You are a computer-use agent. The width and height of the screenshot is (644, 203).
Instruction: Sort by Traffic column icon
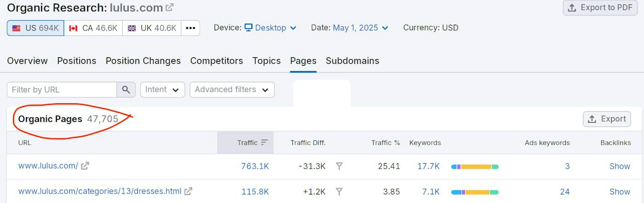[x=264, y=142]
